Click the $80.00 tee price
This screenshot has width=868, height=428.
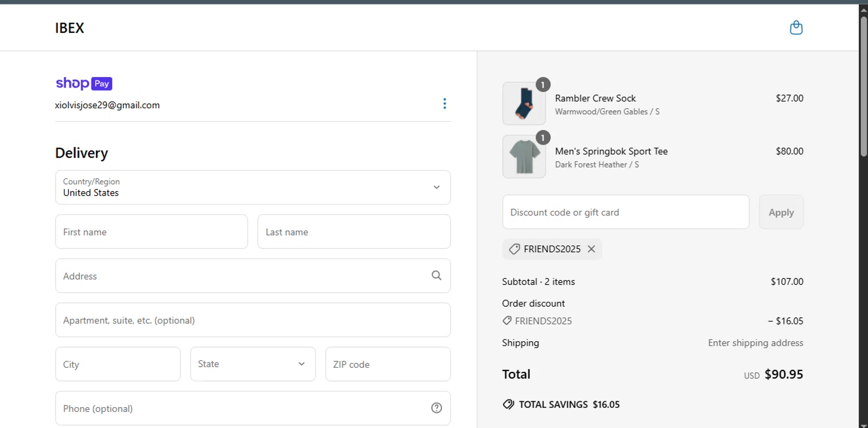coord(789,151)
